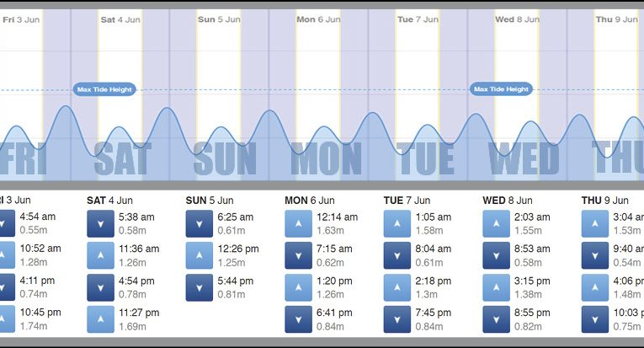
Task: Click the low tide icon for Tuesday 7:45 pm
Action: click(397, 319)
